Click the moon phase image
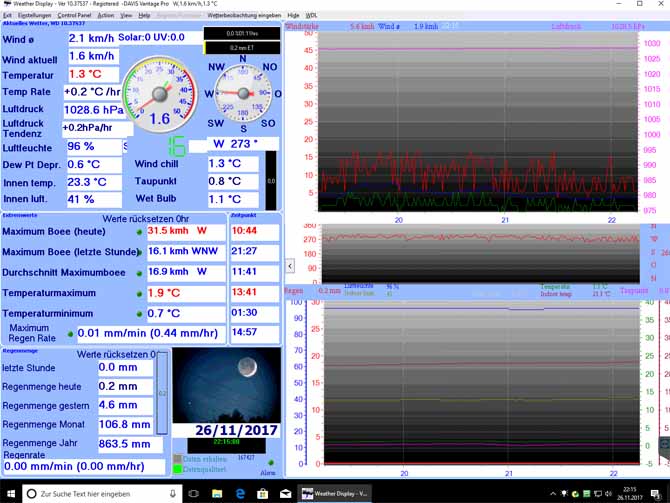The height and width of the screenshot is (503, 670). coord(226,385)
